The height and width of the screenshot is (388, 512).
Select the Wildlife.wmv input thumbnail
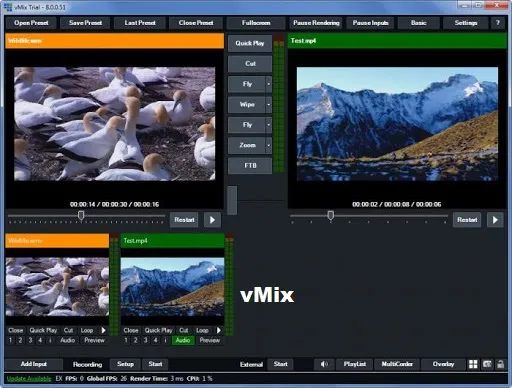click(x=57, y=287)
